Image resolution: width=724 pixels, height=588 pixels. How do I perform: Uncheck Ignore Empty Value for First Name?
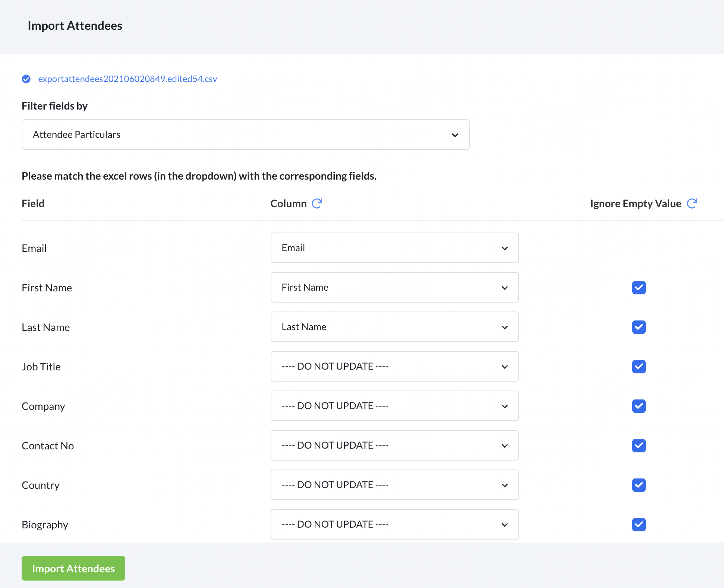pyautogui.click(x=639, y=288)
